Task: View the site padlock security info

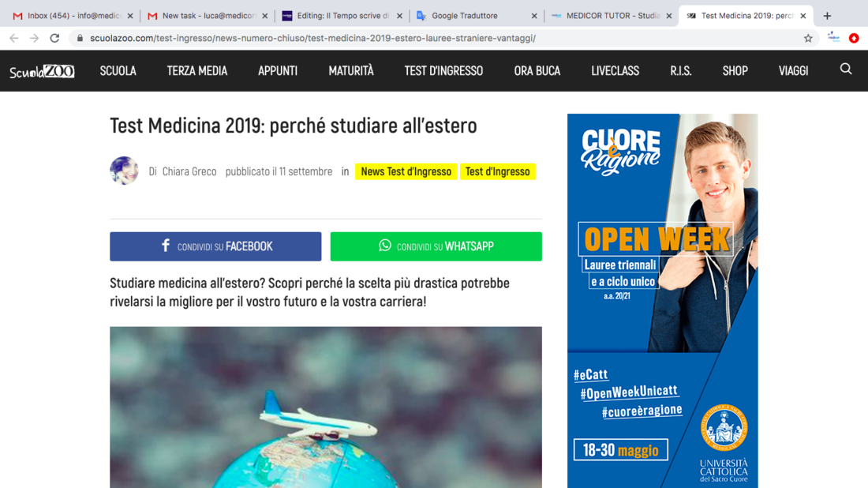Action: point(80,38)
